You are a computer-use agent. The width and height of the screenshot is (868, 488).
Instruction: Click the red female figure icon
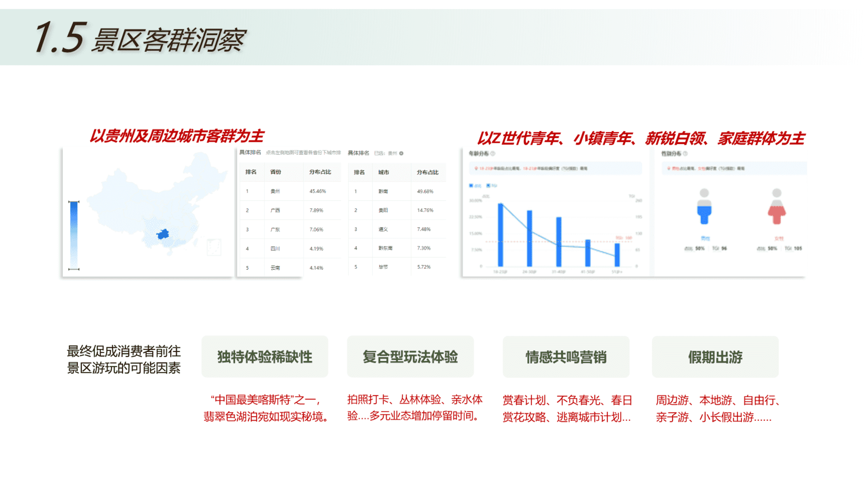(776, 207)
